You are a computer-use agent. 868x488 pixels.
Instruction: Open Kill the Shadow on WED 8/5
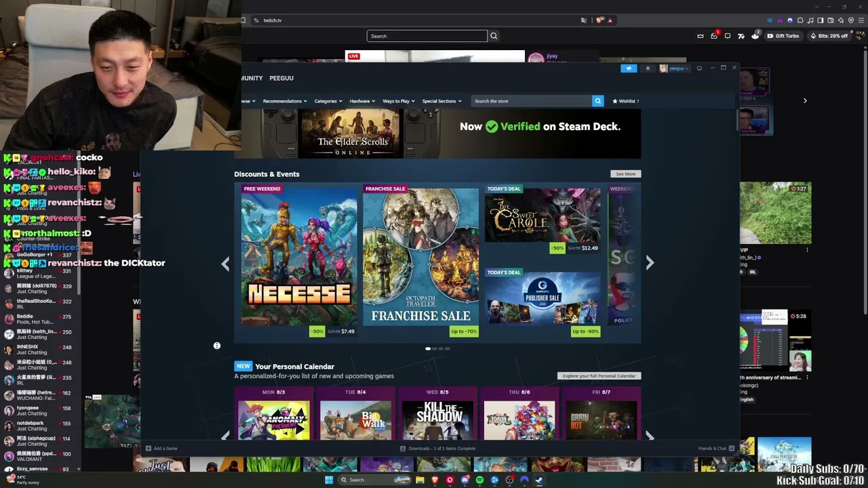click(437, 420)
